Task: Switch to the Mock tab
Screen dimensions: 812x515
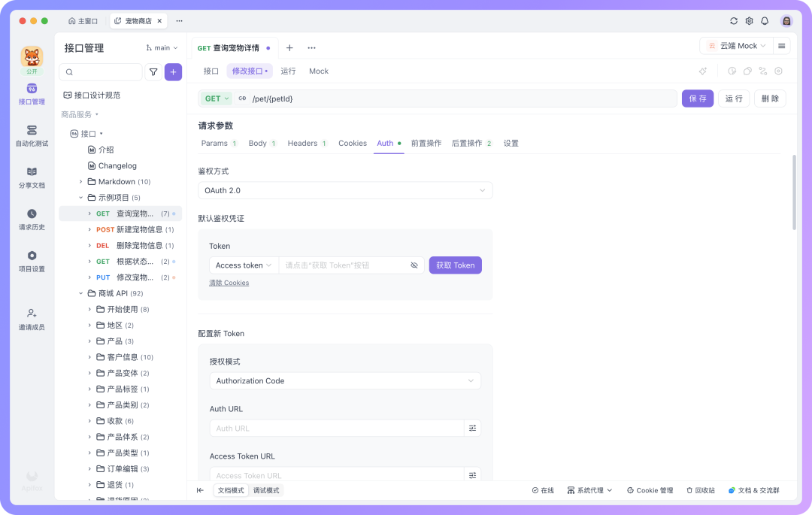Action: (x=319, y=71)
